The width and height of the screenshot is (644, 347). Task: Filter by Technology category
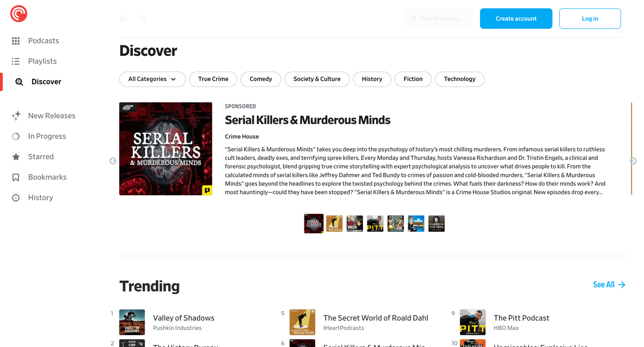tap(460, 79)
